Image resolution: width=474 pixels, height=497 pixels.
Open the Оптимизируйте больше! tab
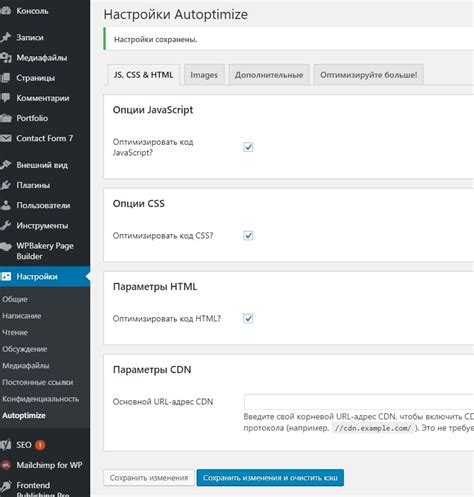[x=369, y=75]
